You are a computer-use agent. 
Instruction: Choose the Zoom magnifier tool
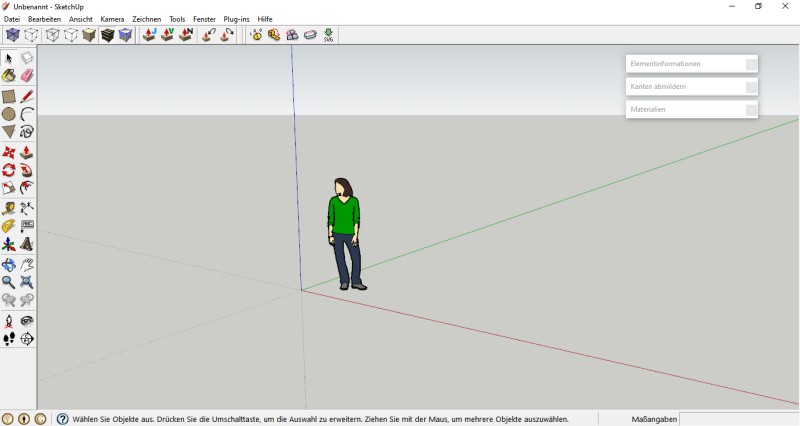[9, 282]
